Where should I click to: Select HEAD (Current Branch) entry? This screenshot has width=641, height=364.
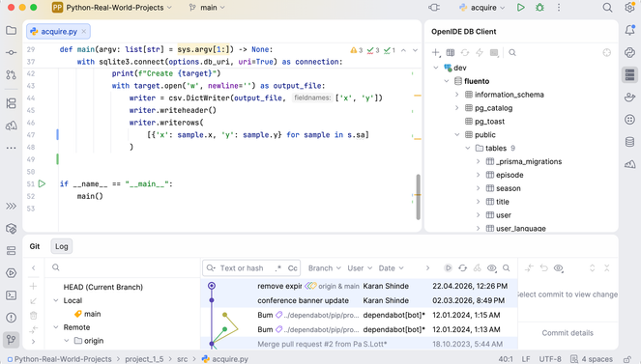(103, 287)
